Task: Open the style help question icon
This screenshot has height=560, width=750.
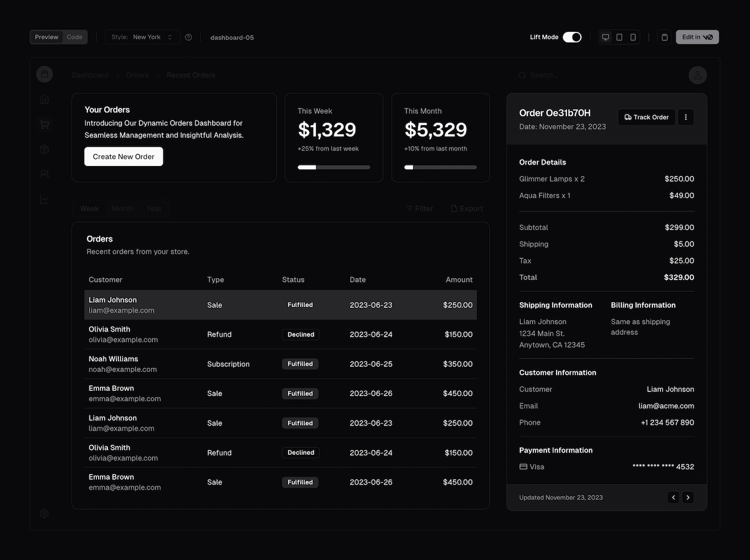Action: coord(189,37)
